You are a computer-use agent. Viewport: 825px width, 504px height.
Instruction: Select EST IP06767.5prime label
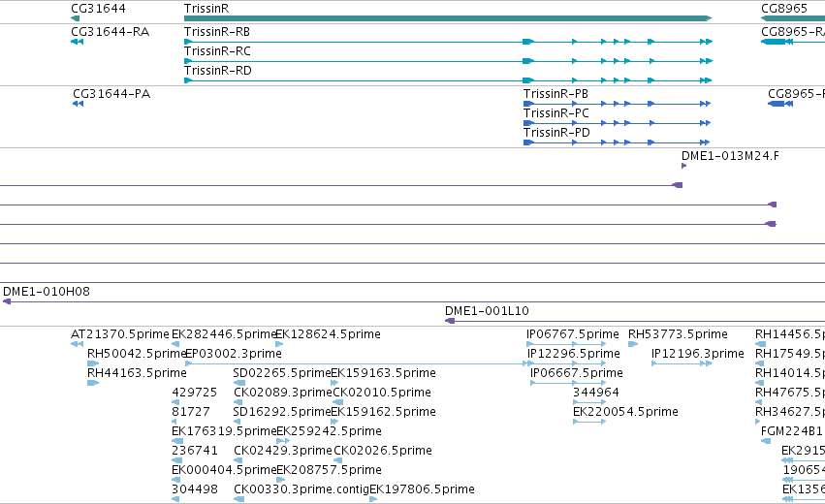tap(572, 334)
